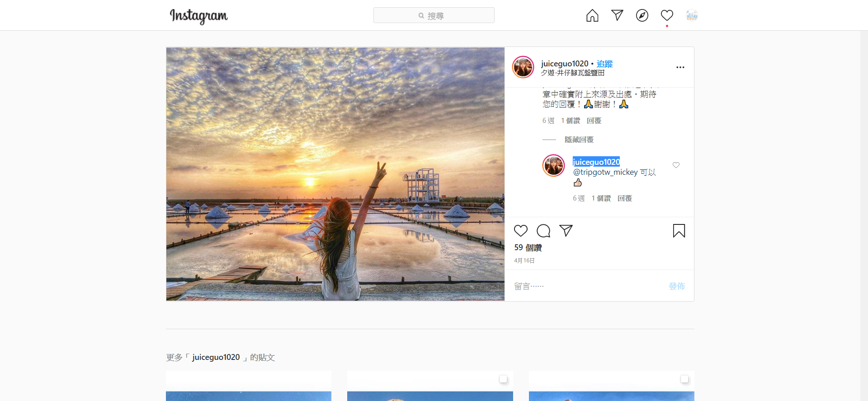This screenshot has height=401, width=868.
Task: Like the post with heart icon
Action: 521,231
